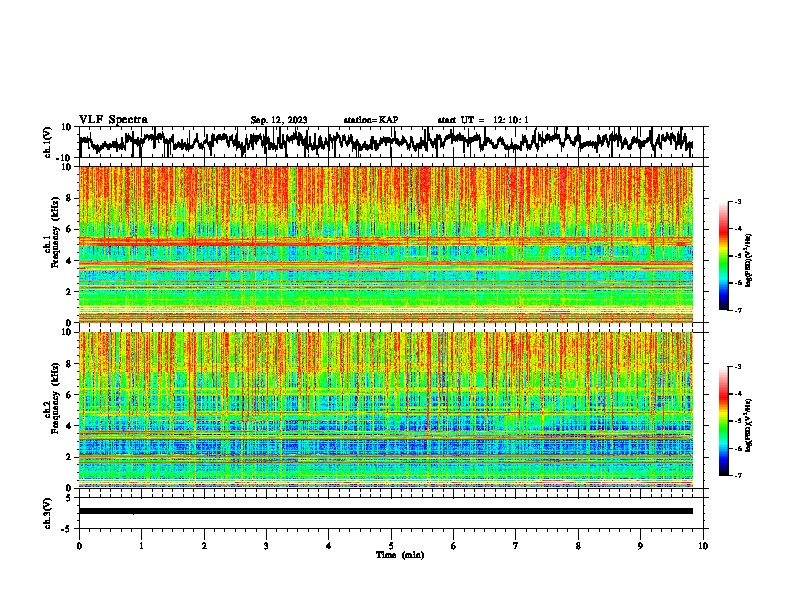Click the "-3" label on the ch.1 color scale
792x612 pixels.
[x=738, y=202]
